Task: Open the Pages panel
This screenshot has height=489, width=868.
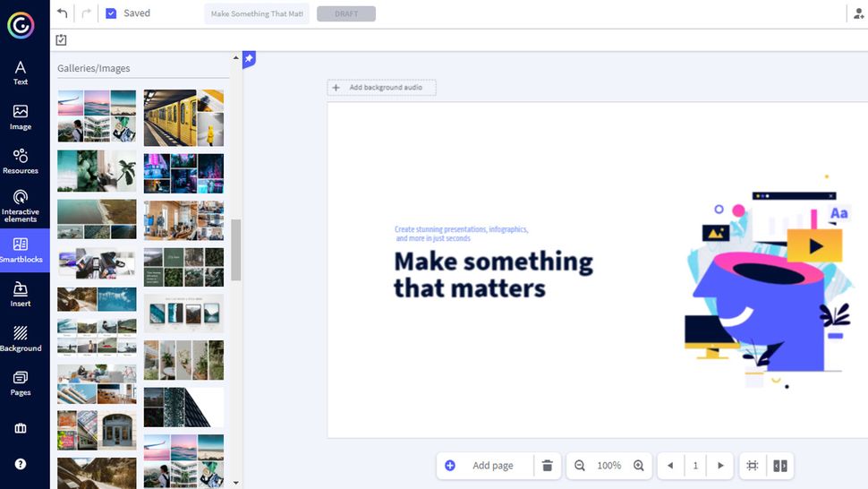Action: tap(21, 383)
